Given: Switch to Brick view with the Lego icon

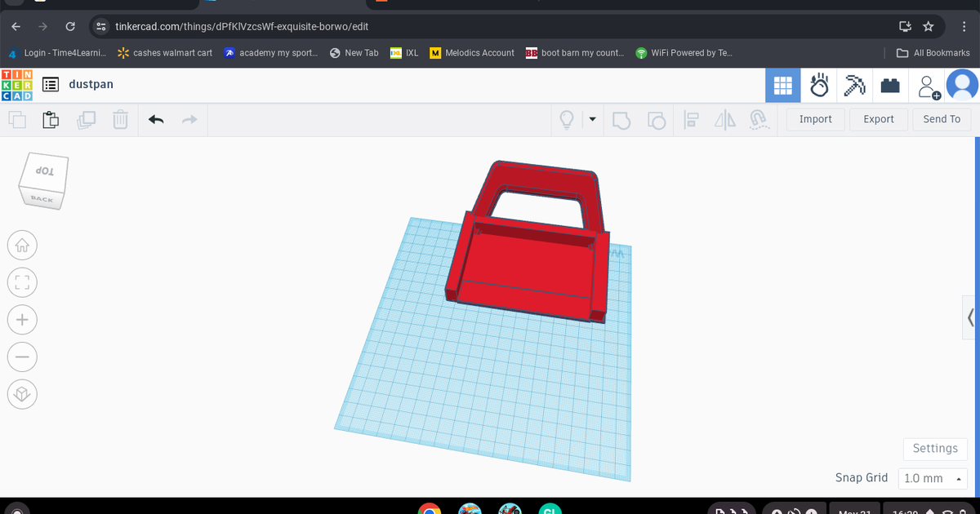Looking at the screenshot, I should click(x=890, y=85).
